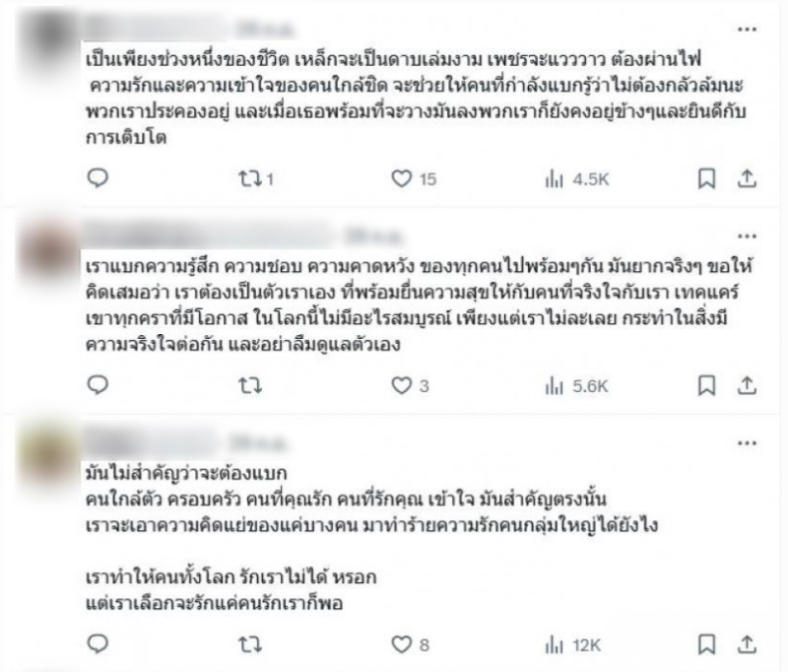Open the third commenter's blurred username
The width and height of the screenshot is (788, 672).
(151, 442)
